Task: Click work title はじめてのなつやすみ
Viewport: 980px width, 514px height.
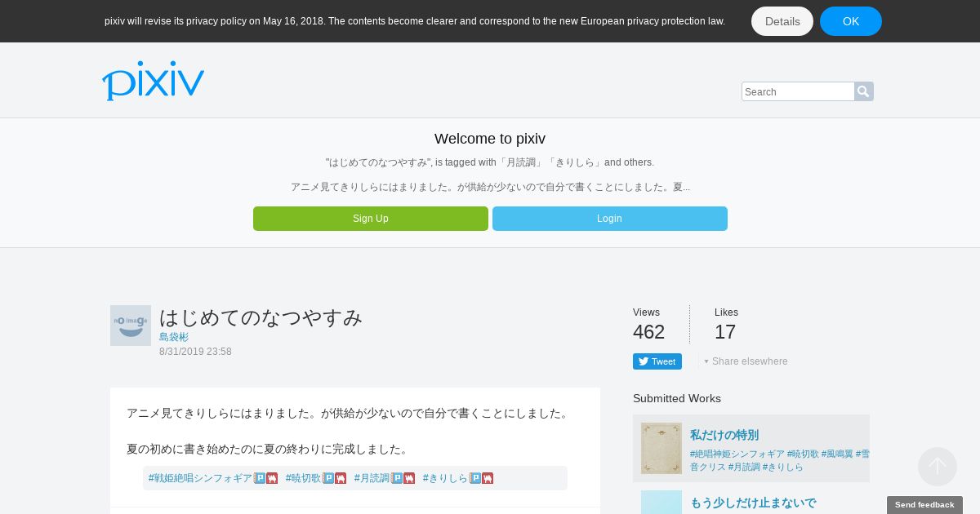Action: pos(261,317)
